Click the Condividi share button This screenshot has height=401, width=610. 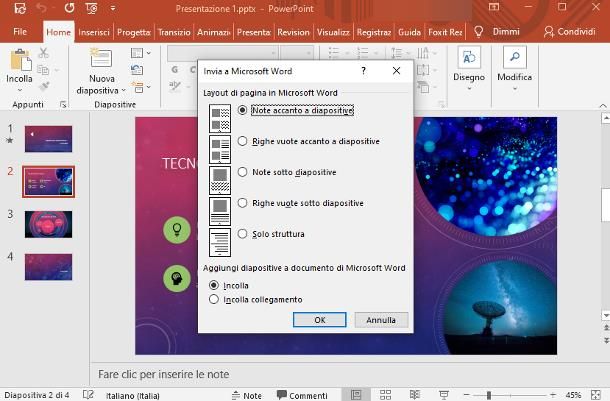pos(570,32)
